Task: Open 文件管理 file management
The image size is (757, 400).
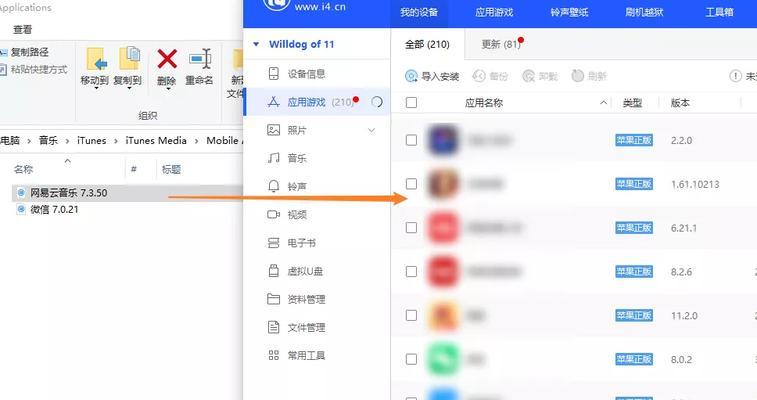Action: click(306, 328)
